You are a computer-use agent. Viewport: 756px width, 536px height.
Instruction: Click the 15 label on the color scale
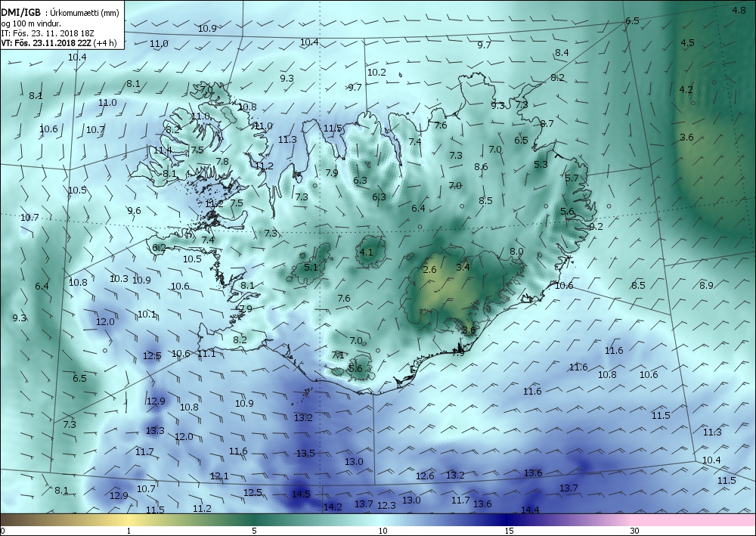point(509,531)
